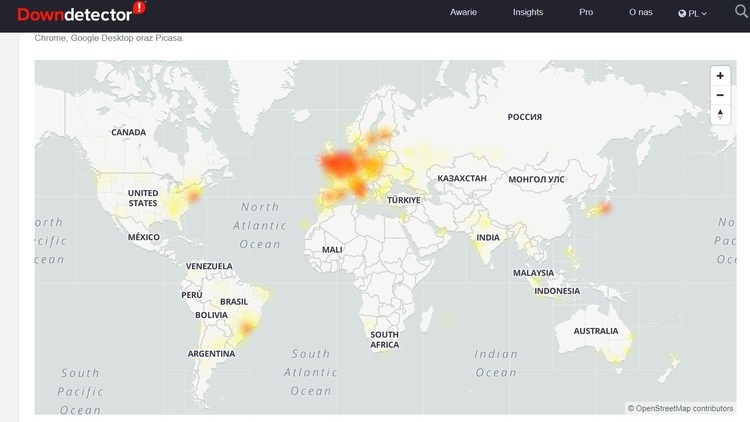Expand the PL language dropdown
This screenshot has height=422, width=750.
pyautogui.click(x=692, y=13)
